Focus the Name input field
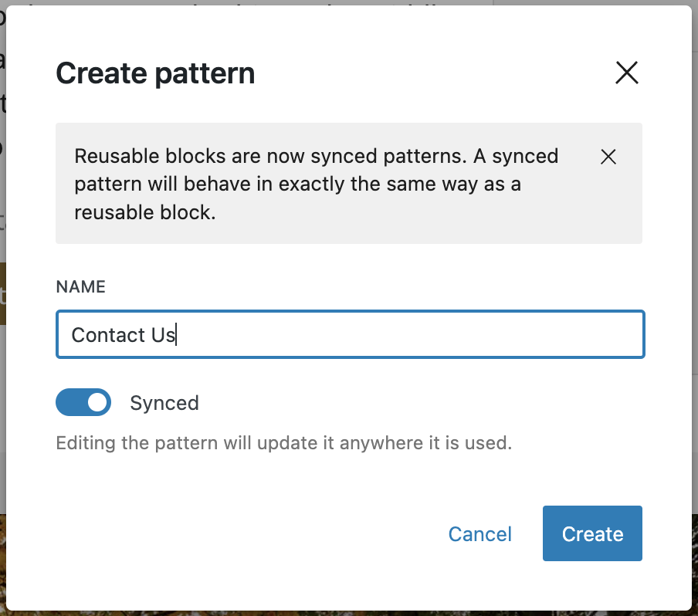This screenshot has width=698, height=616. click(x=351, y=334)
